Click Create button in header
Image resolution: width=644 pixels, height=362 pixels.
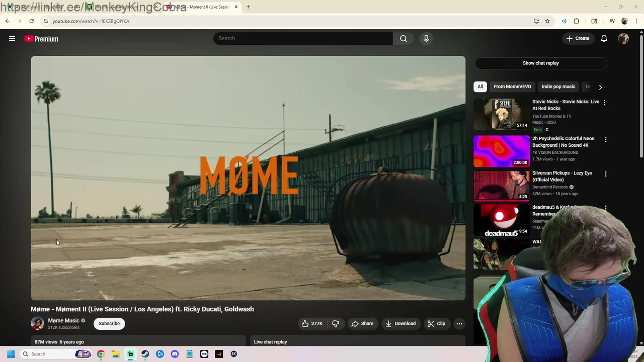(x=578, y=39)
